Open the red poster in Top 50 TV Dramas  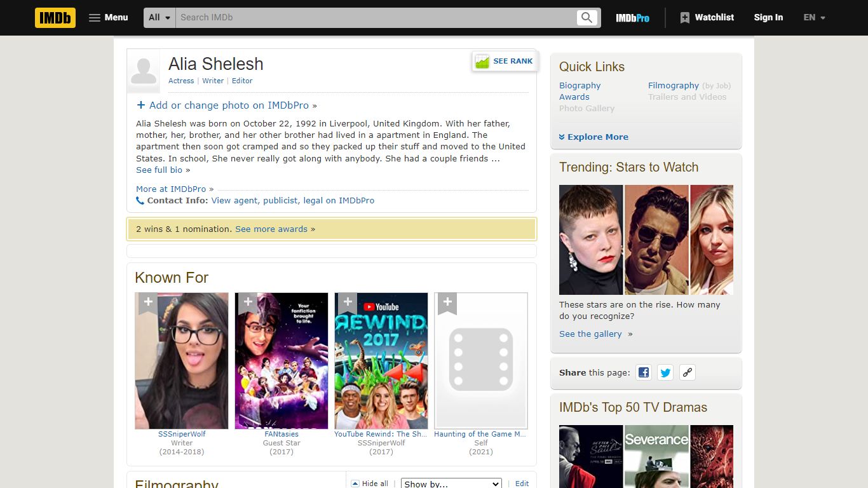coord(712,457)
